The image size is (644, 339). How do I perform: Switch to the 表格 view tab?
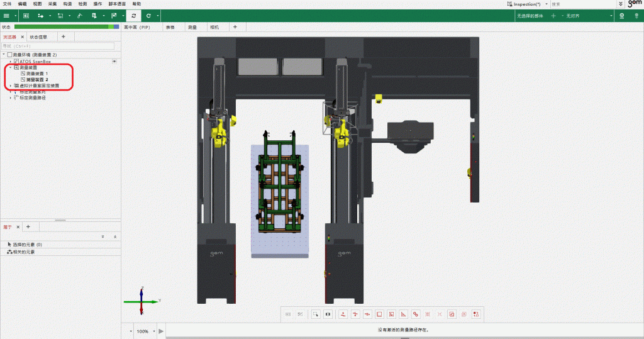[x=170, y=27]
